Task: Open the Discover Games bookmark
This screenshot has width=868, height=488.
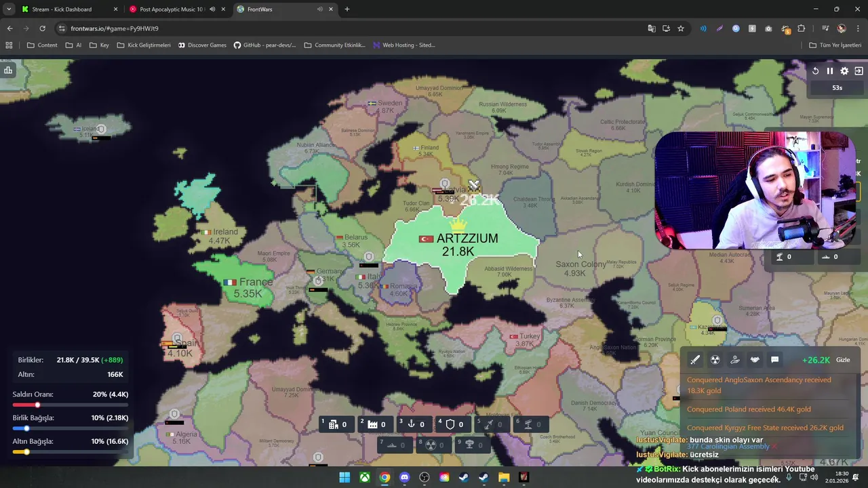Action: pos(202,45)
